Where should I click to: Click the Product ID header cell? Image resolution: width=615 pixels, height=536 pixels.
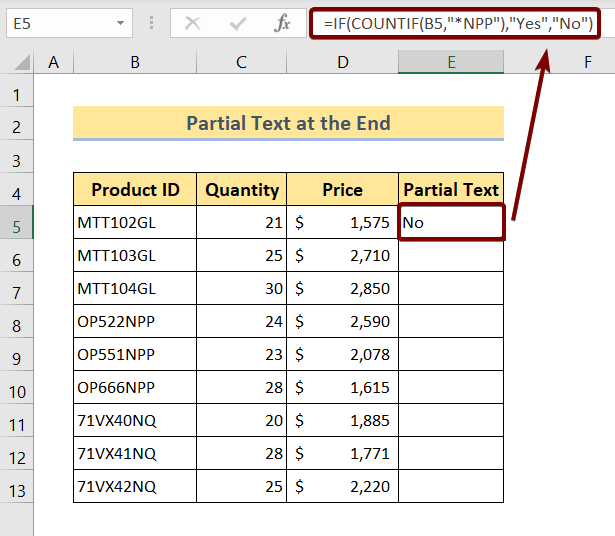[135, 190]
